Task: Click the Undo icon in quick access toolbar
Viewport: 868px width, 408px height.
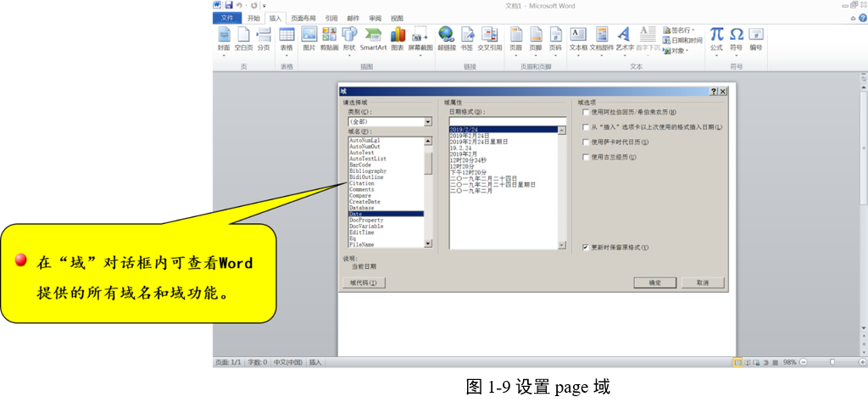Action: (239, 5)
